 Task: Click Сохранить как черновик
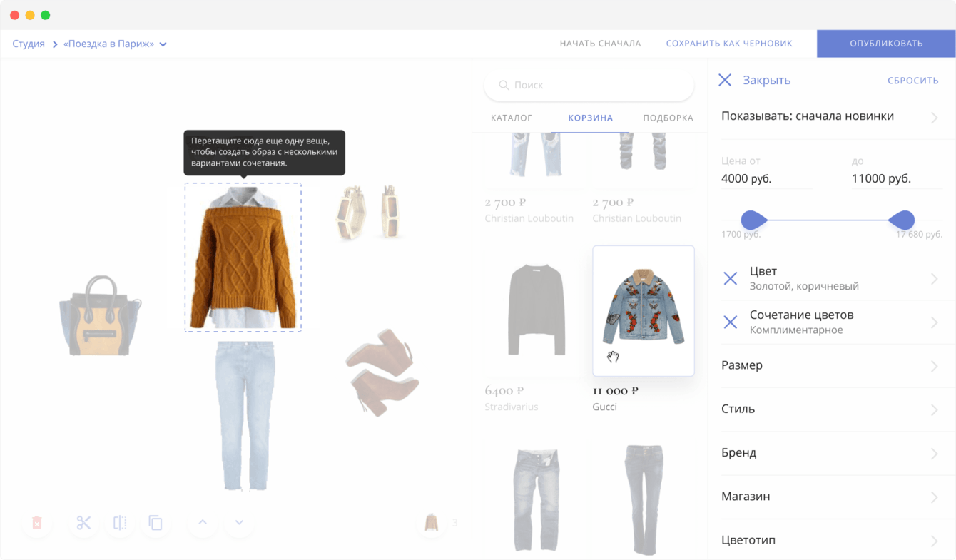pos(729,44)
